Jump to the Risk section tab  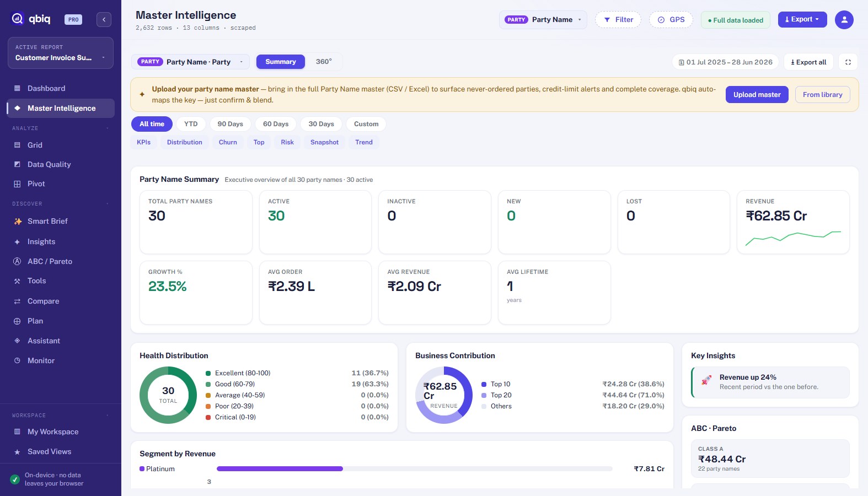pyautogui.click(x=287, y=142)
